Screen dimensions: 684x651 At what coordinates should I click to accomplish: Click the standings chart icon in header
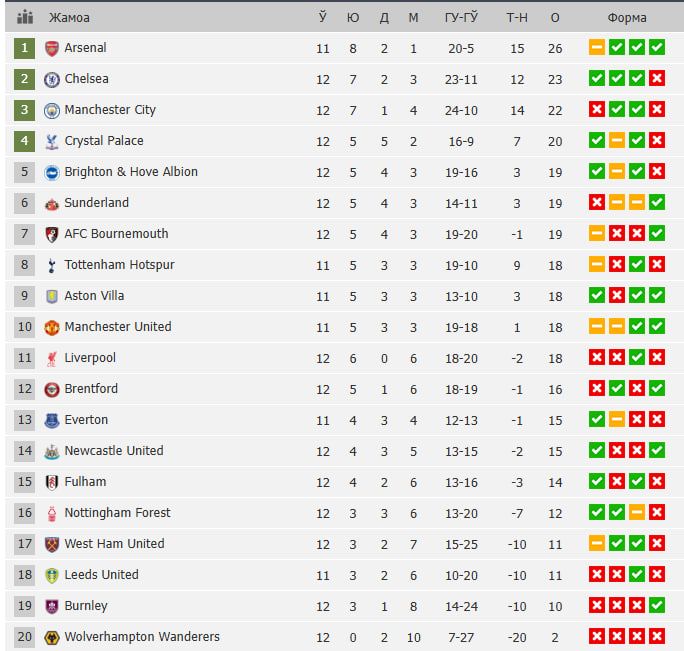pos(25,17)
